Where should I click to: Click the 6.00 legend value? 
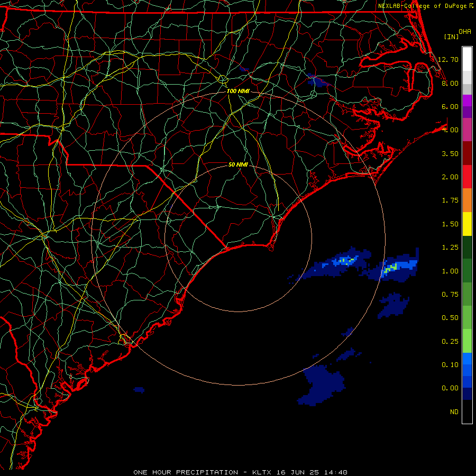450,106
